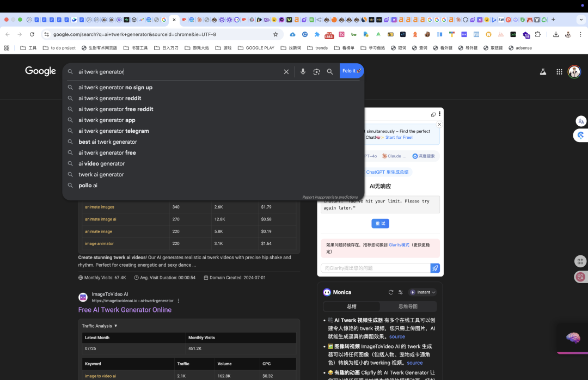Open the Google apps grid

pyautogui.click(x=559, y=72)
